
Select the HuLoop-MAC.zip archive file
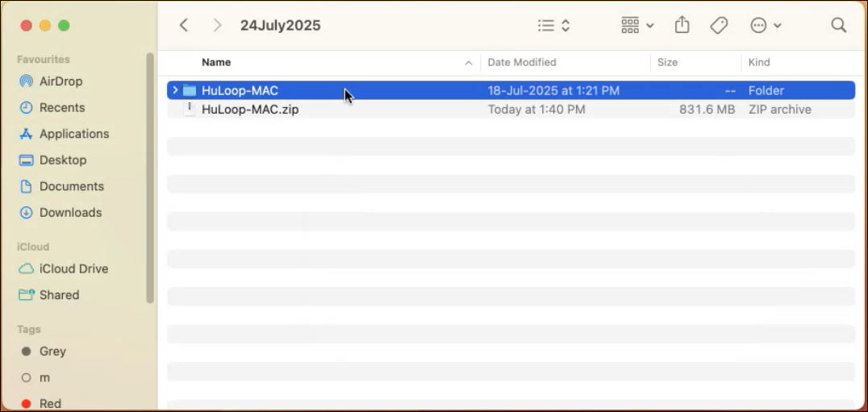click(250, 110)
